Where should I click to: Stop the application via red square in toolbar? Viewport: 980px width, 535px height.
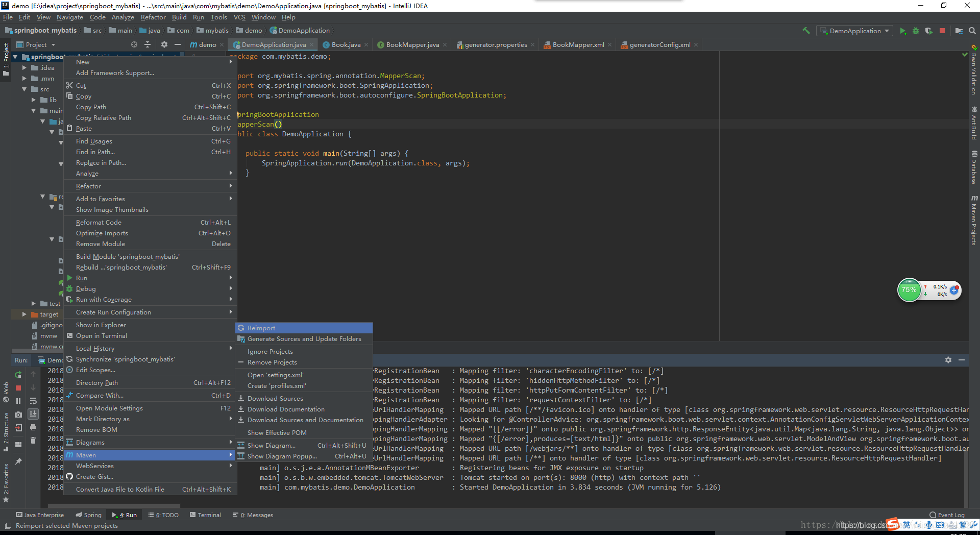pos(942,31)
